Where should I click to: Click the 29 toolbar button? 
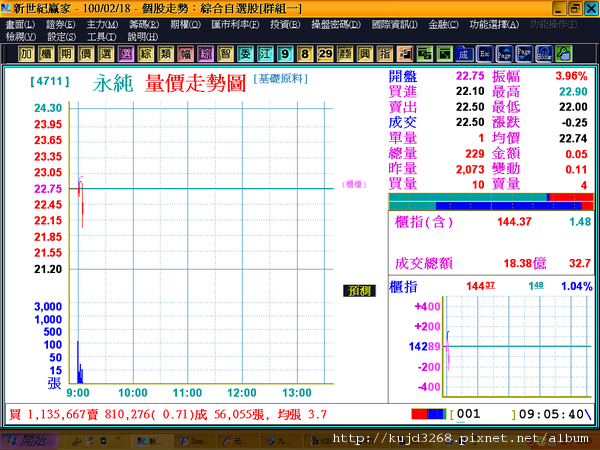[325, 54]
